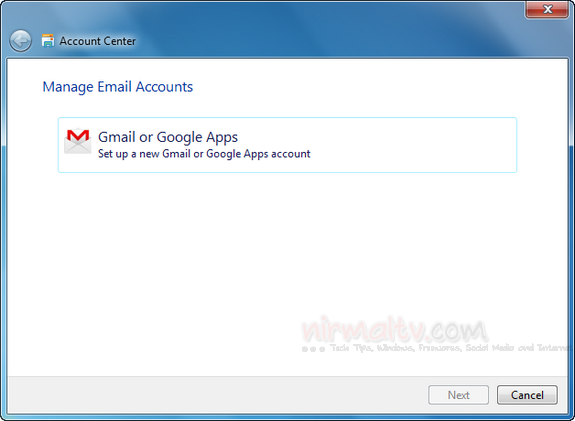Click the Next button
The width and height of the screenshot is (575, 421).
click(x=458, y=395)
